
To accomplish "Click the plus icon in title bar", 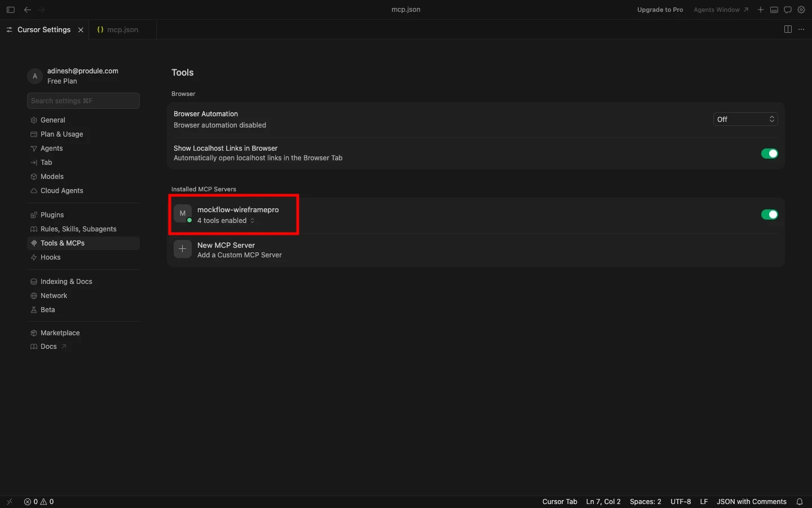I will click(x=761, y=10).
